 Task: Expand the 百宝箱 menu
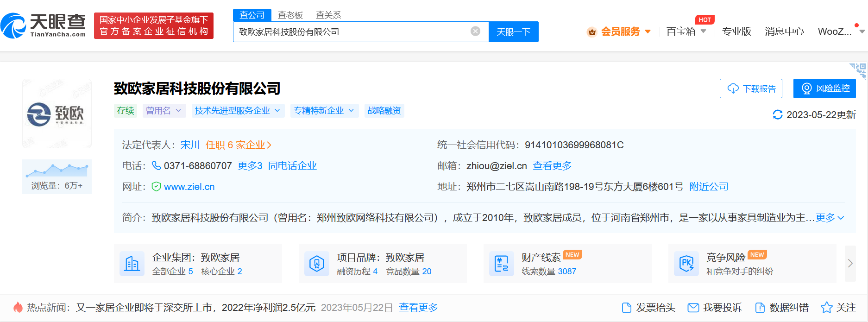pos(686,32)
